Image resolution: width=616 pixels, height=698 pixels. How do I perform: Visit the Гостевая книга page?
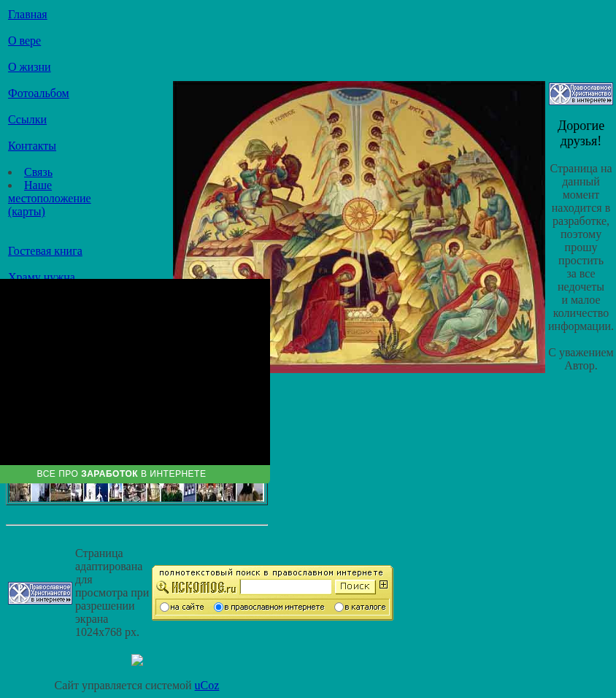point(45,251)
